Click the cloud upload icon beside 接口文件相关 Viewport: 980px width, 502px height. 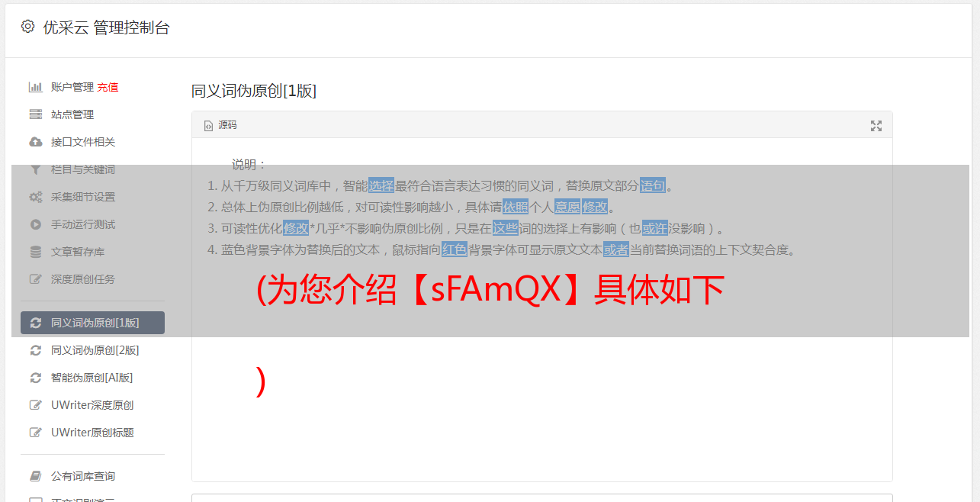pyautogui.click(x=35, y=142)
